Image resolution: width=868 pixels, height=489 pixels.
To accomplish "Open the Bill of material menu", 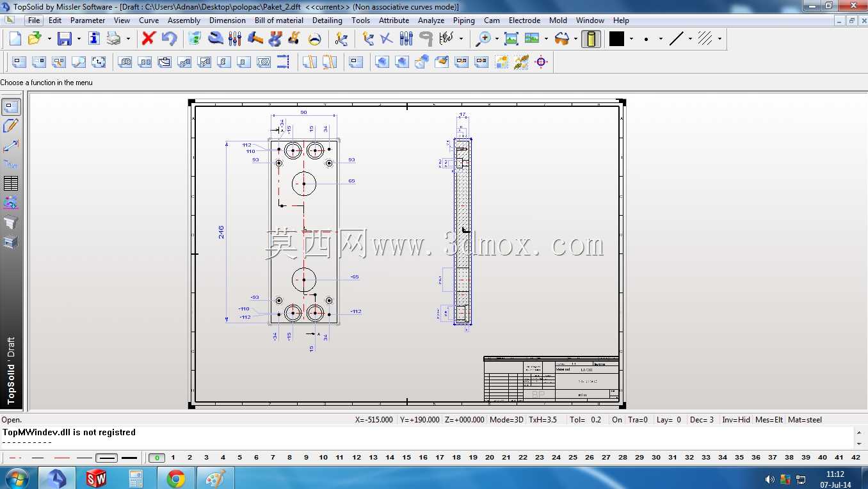I will [x=279, y=20].
